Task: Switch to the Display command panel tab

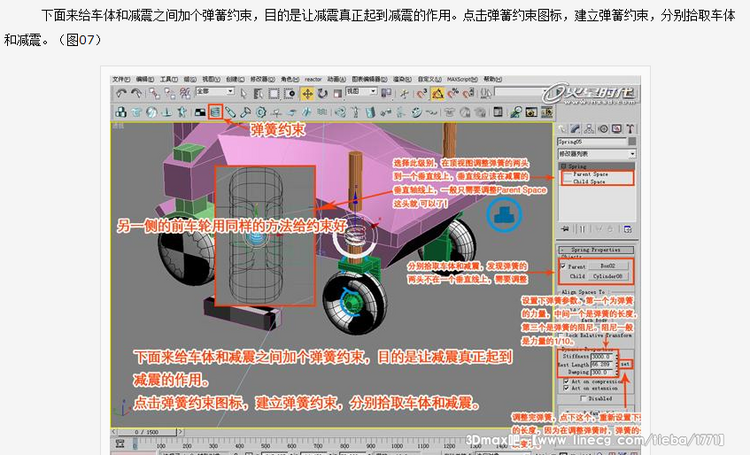Action: pyautogui.click(x=617, y=128)
